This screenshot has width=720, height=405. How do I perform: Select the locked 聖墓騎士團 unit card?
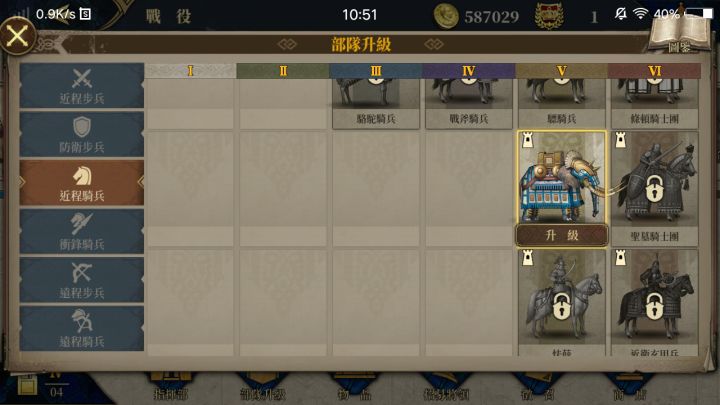[655, 189]
